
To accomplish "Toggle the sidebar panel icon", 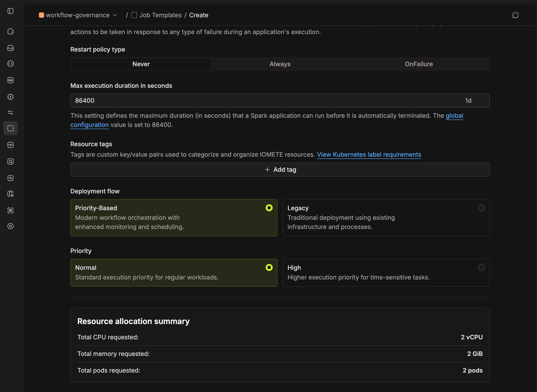I will pos(10,11).
